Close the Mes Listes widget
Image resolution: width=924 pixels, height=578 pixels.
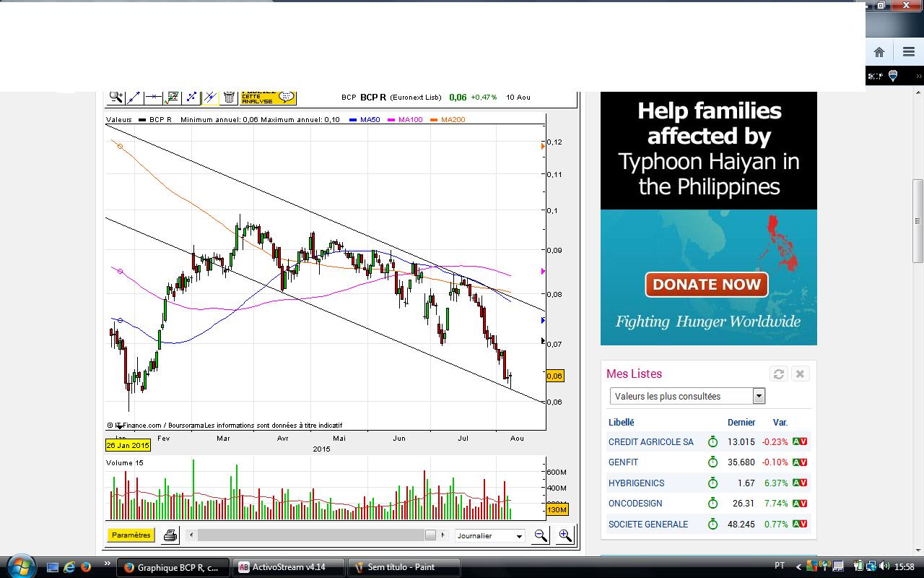(799, 374)
